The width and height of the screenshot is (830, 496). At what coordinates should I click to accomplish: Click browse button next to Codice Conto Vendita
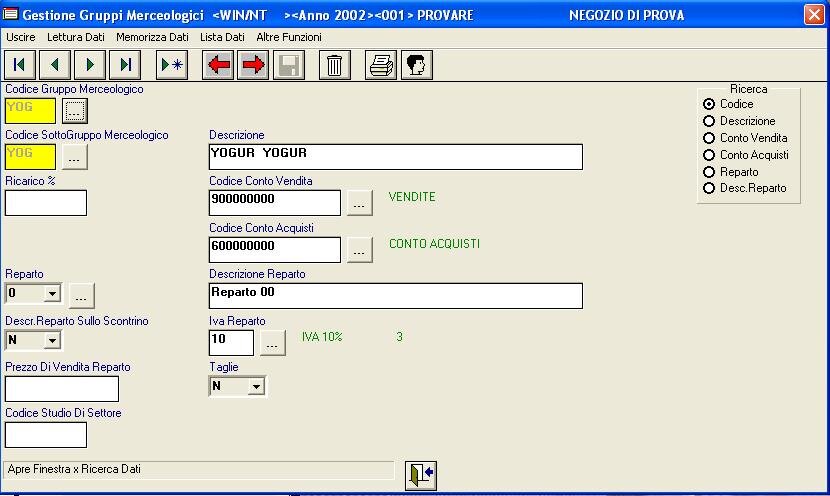(360, 203)
